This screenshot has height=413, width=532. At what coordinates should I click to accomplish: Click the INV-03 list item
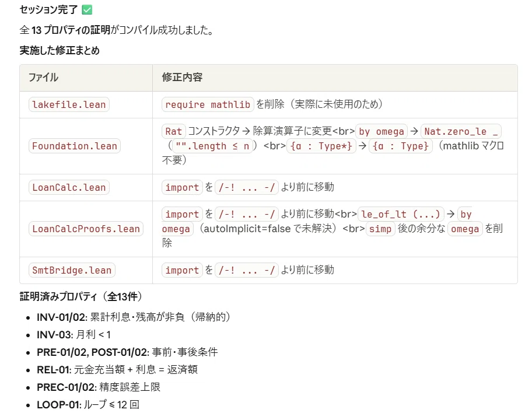pyautogui.click(x=73, y=335)
